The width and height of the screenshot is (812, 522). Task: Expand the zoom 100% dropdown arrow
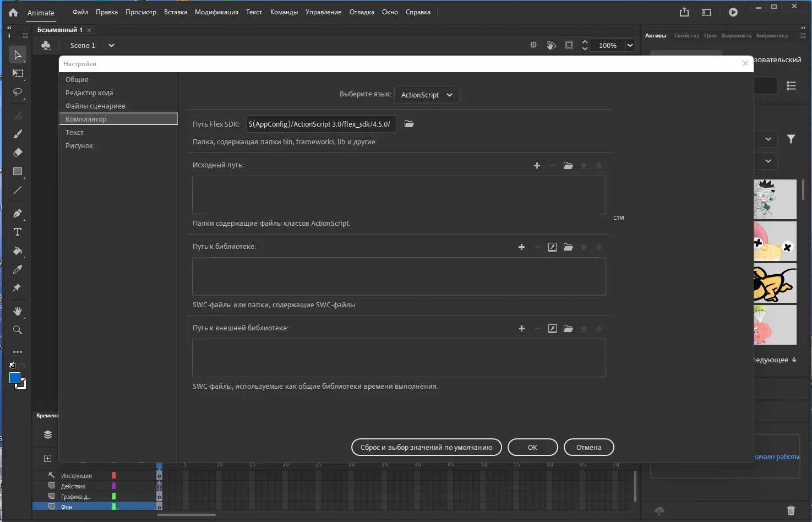[x=630, y=45]
